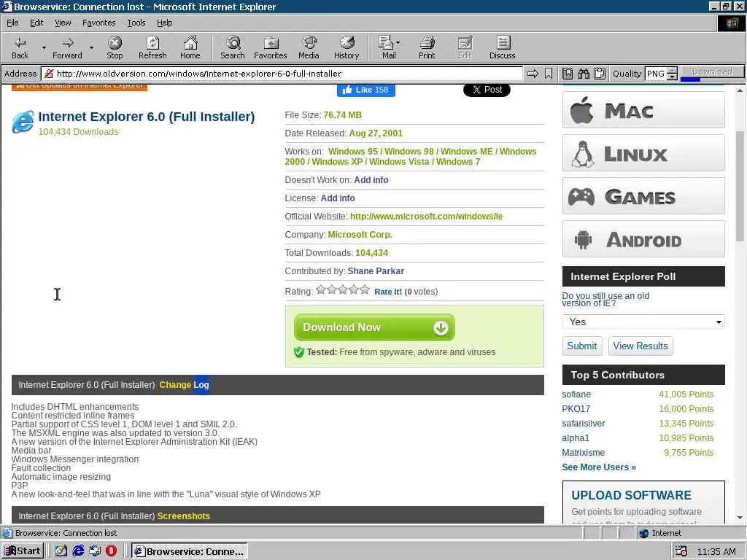Click the clipboard icon in address toolbar
This screenshot has width=747, height=560.
click(x=600, y=74)
